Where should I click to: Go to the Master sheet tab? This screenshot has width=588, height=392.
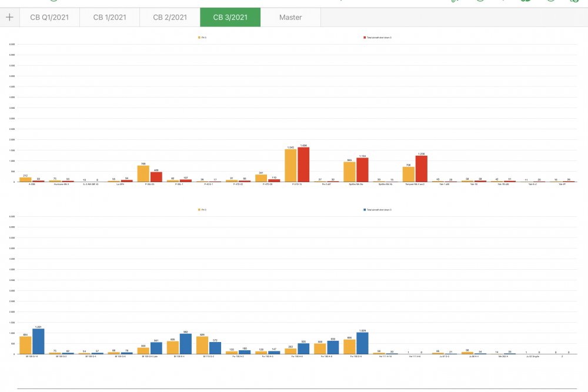point(290,17)
